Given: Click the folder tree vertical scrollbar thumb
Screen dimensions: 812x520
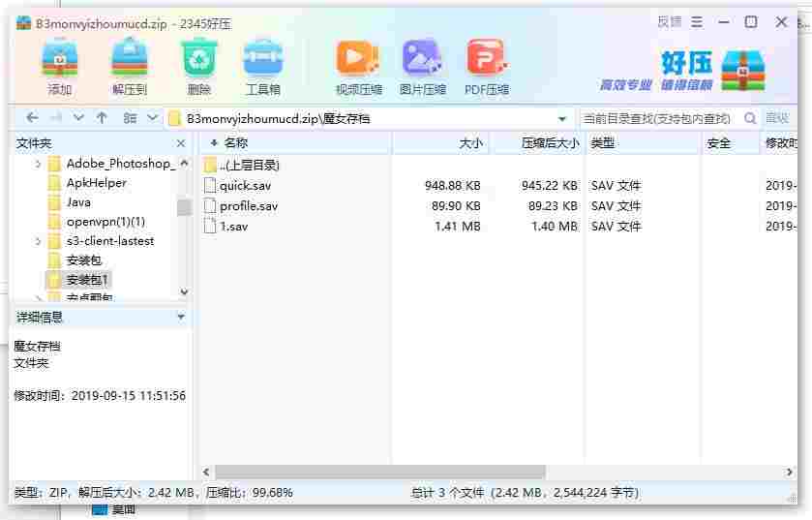Looking at the screenshot, I should pos(184,207).
